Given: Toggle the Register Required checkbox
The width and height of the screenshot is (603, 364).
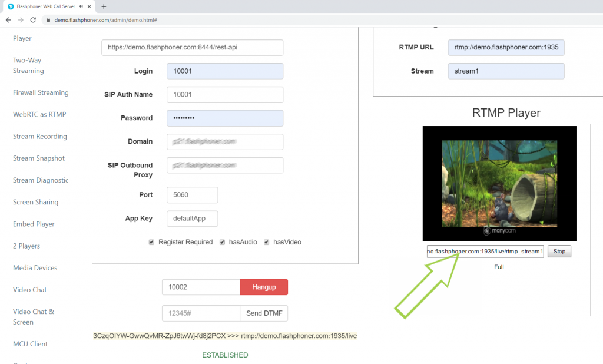Looking at the screenshot, I should pyautogui.click(x=151, y=242).
